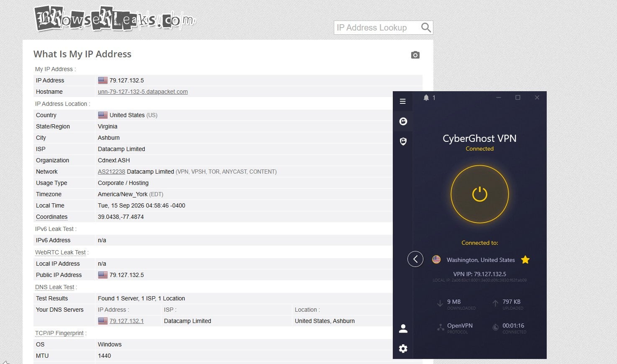Minimize the CyberGhost window

[498, 97]
